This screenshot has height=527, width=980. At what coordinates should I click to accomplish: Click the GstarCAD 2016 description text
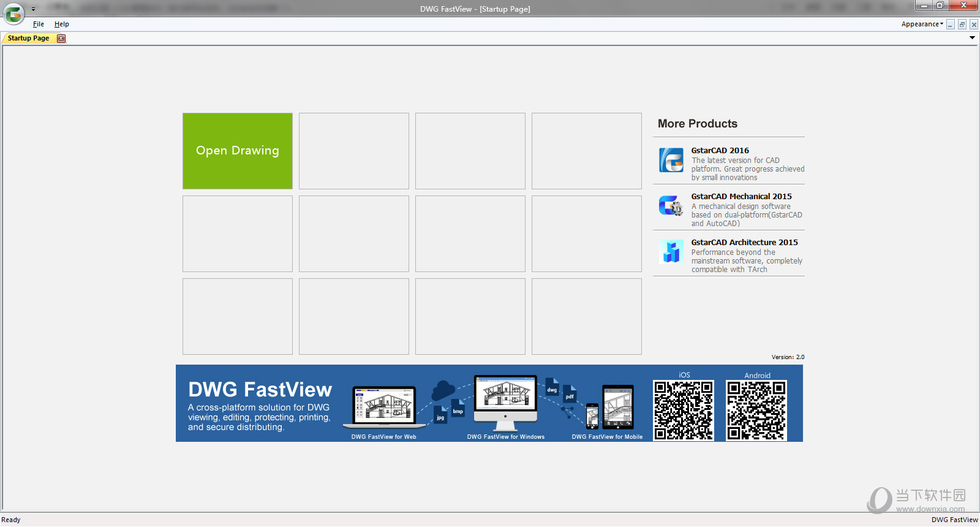pyautogui.click(x=748, y=169)
